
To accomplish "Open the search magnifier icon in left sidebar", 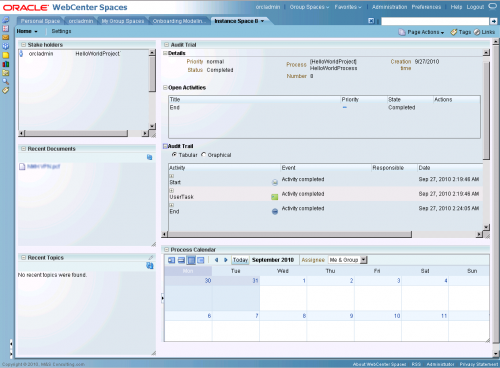I will click(x=6, y=81).
